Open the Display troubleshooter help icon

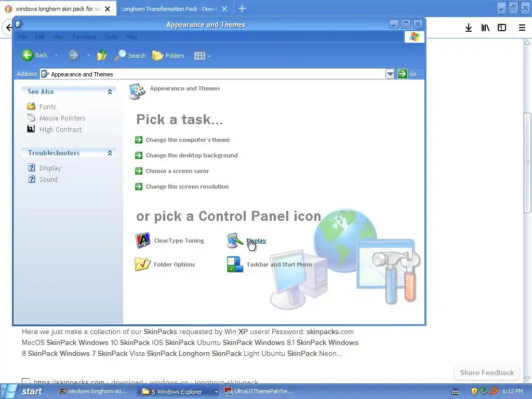click(x=31, y=168)
